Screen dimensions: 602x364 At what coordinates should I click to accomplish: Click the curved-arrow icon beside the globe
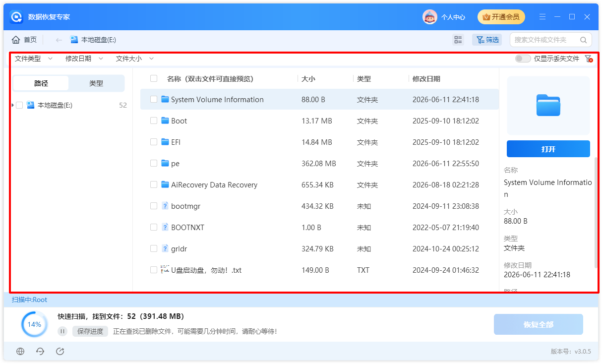click(x=40, y=351)
